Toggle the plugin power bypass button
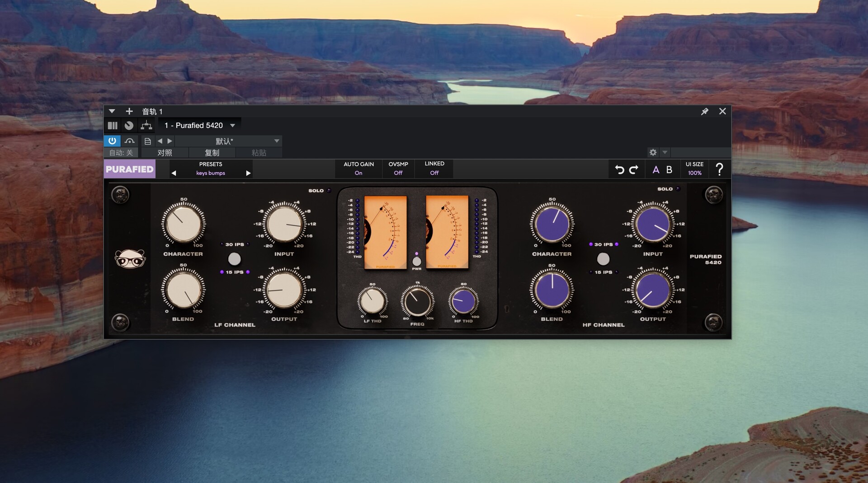This screenshot has height=483, width=868. (112, 141)
